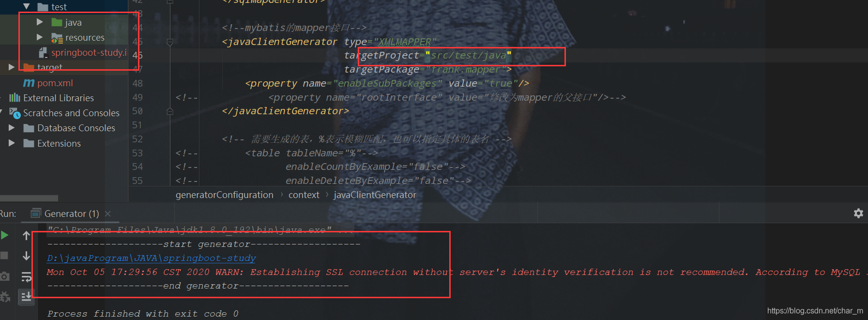Click the External Libraries bars icon
868x320 pixels.
(x=15, y=98)
